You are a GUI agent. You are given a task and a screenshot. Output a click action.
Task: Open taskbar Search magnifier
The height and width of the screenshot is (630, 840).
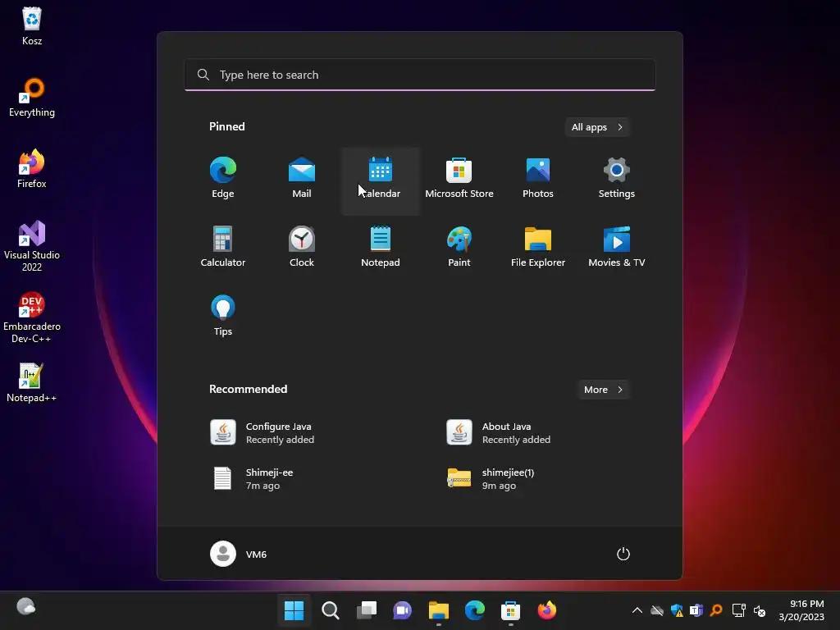(x=330, y=610)
